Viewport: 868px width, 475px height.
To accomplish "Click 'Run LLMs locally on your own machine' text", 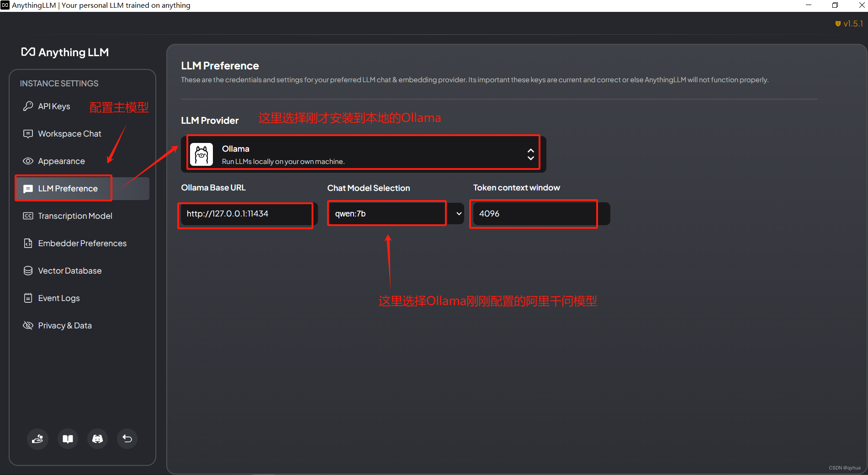I will pyautogui.click(x=283, y=162).
